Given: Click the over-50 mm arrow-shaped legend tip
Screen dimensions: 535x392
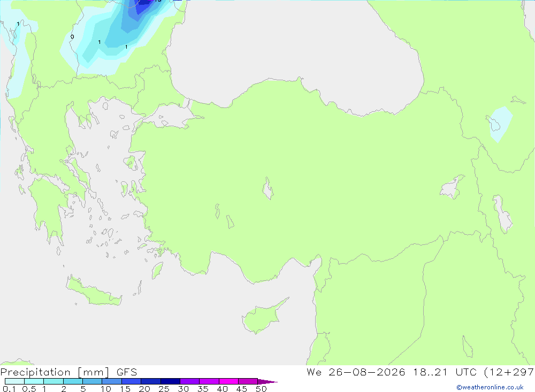Looking at the screenshot, I should coord(267,381).
